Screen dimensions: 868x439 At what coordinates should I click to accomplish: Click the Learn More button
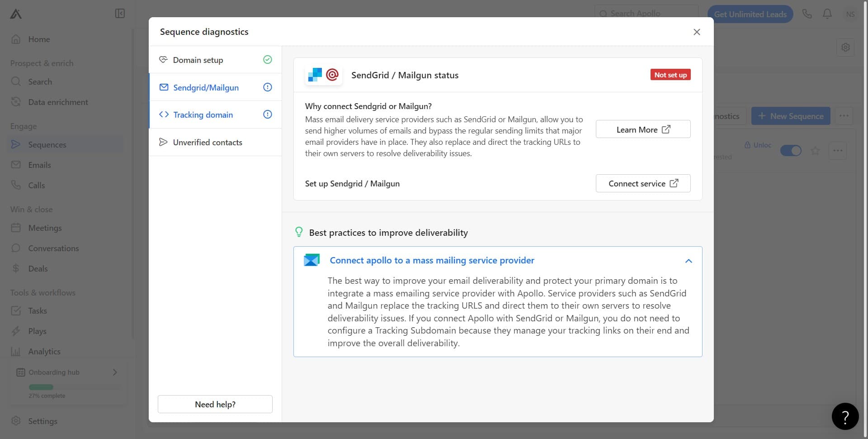(643, 129)
